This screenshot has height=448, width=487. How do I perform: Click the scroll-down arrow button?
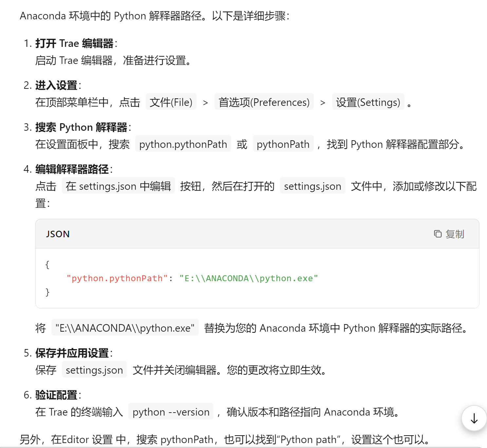click(474, 418)
